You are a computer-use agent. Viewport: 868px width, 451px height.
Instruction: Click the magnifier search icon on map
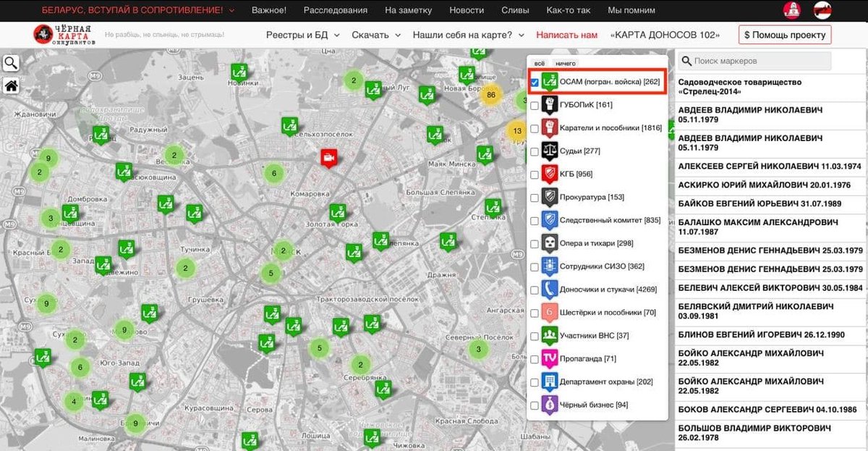click(x=11, y=64)
